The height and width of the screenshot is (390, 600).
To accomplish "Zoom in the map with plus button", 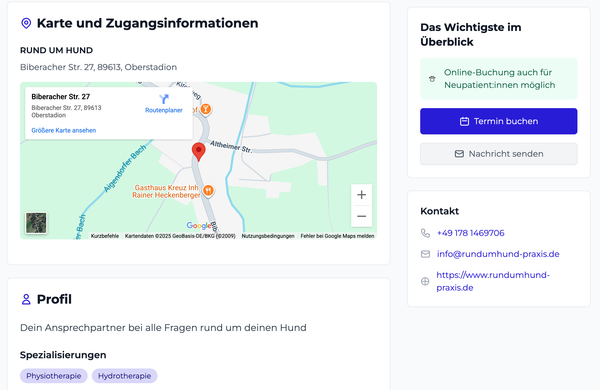I will pyautogui.click(x=362, y=195).
